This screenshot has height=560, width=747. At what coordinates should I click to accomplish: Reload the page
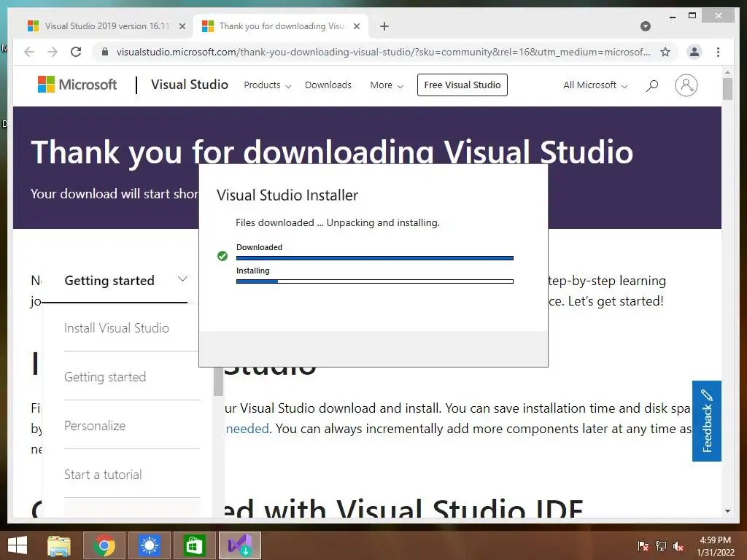[x=76, y=52]
